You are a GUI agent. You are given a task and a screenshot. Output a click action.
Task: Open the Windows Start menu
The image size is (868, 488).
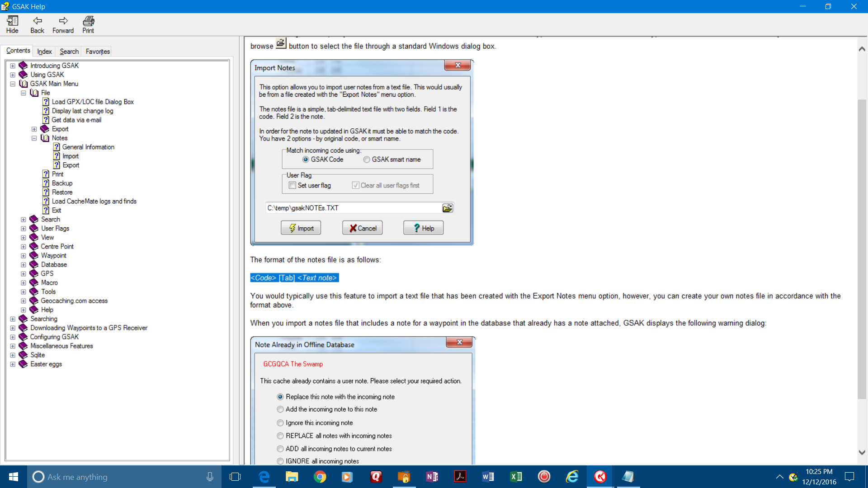[x=14, y=477]
